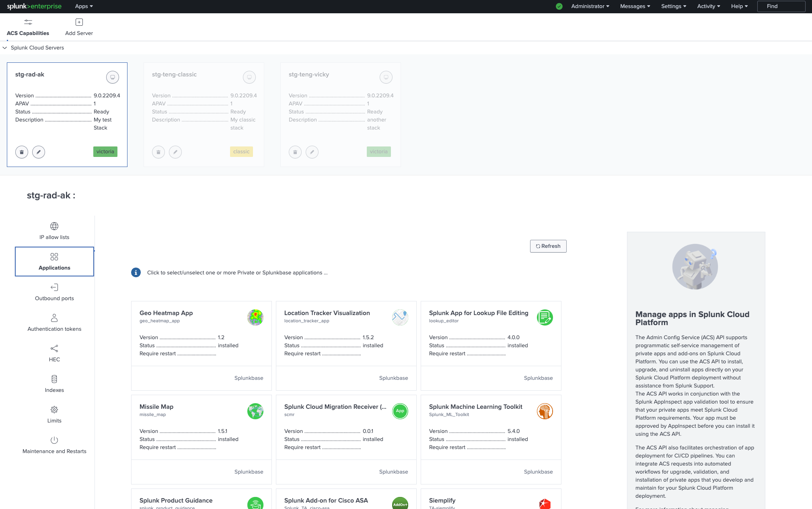Click the monitor icon on stg-teng-vicky card
This screenshot has width=812, height=509.
386,77
